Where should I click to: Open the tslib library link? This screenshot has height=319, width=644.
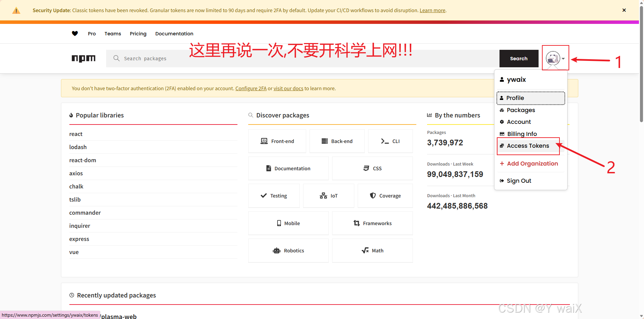[x=75, y=200]
